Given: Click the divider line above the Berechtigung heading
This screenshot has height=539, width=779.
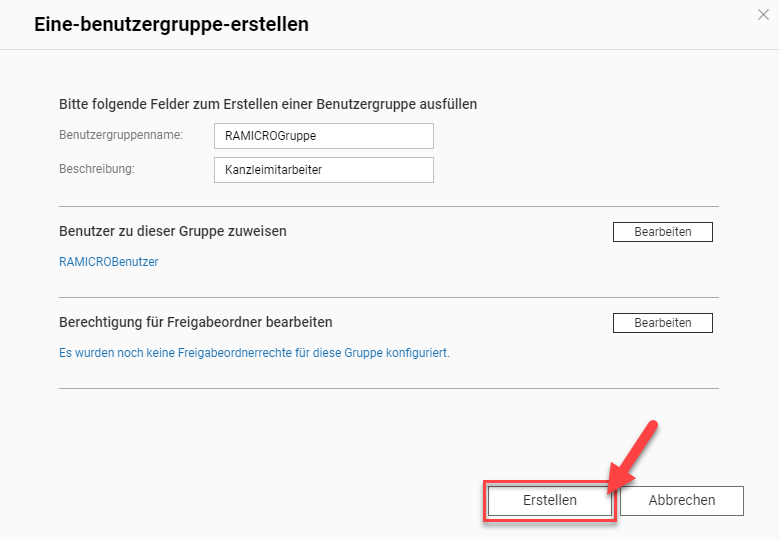Looking at the screenshot, I should (389, 298).
